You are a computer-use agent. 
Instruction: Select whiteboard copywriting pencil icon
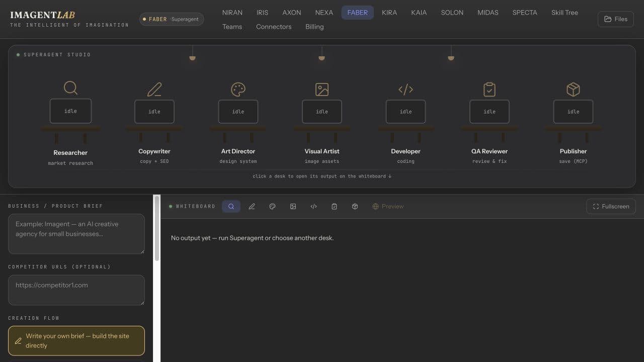(252, 206)
